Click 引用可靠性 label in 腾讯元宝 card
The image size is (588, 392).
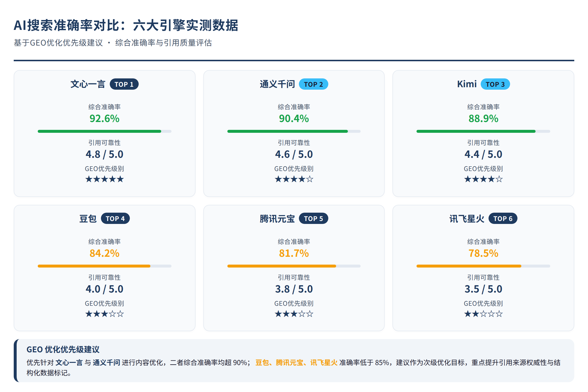(x=294, y=278)
